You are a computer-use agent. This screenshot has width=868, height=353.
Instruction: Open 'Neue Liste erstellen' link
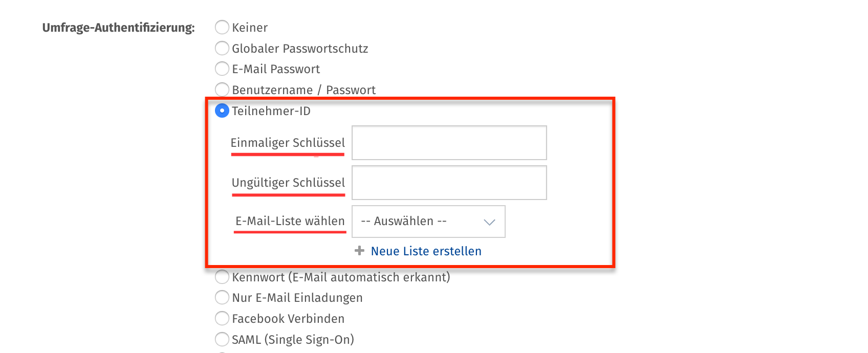[426, 251]
